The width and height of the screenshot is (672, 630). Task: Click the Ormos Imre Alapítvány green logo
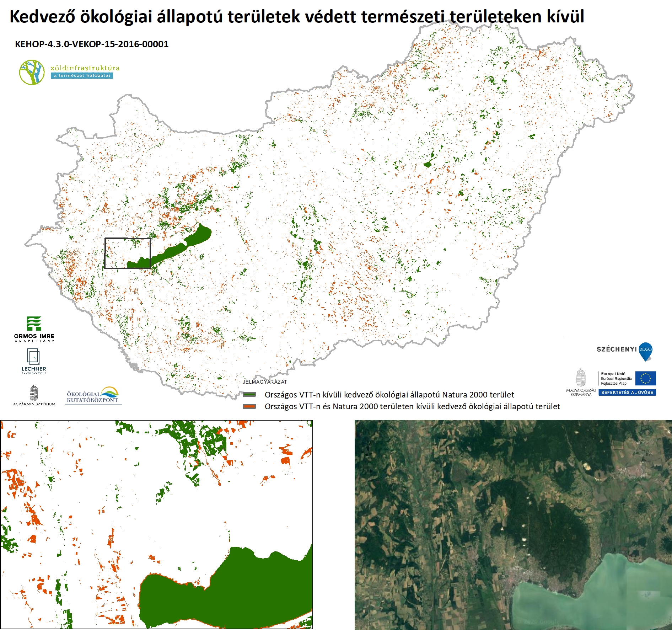pos(34,324)
